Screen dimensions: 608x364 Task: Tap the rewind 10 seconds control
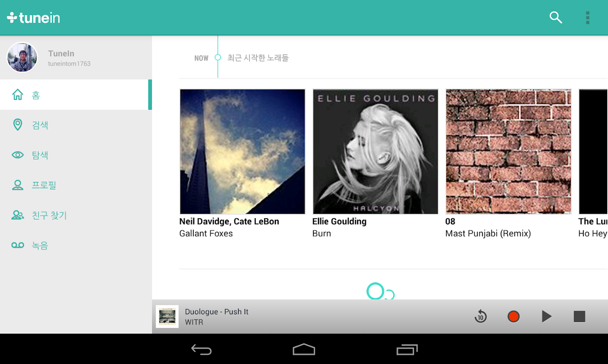tap(480, 317)
